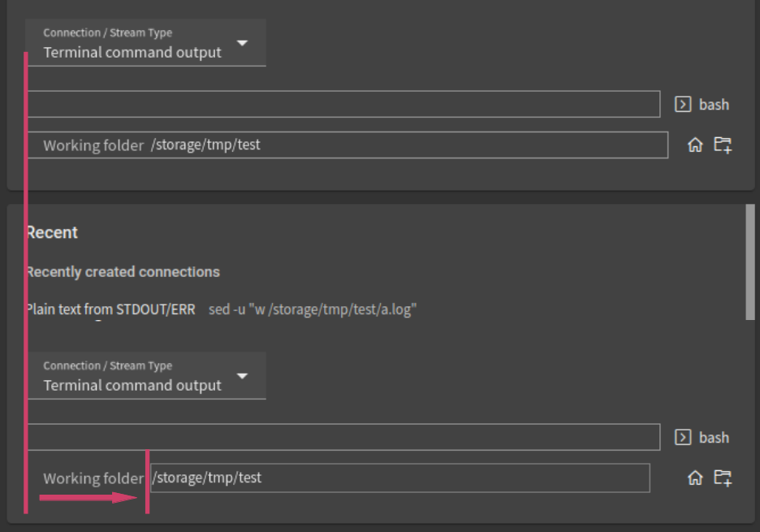Click the sed command text in recent connections
Screen dimensions: 760x532
point(314,309)
